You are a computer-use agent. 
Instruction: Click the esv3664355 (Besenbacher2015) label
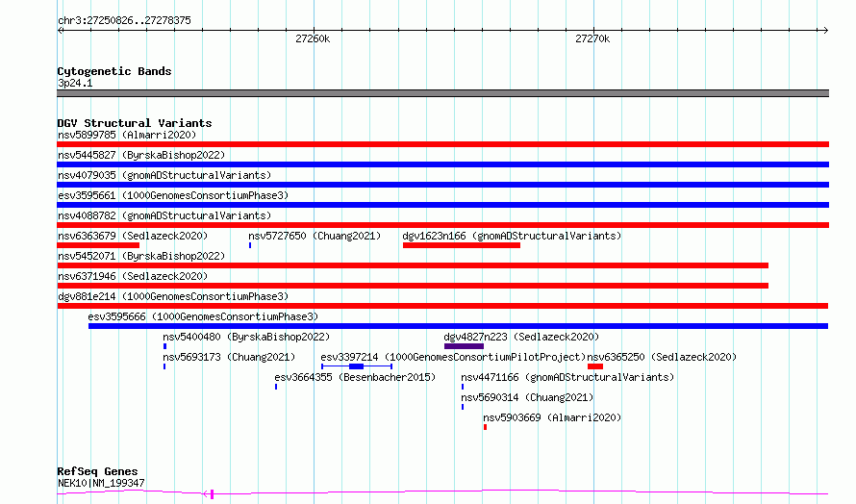tap(355, 377)
